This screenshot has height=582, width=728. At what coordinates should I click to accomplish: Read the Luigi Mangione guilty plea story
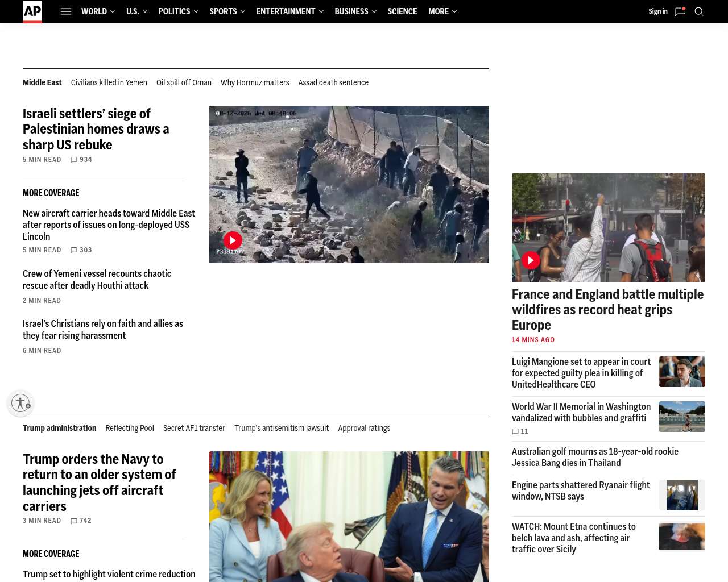(x=581, y=373)
